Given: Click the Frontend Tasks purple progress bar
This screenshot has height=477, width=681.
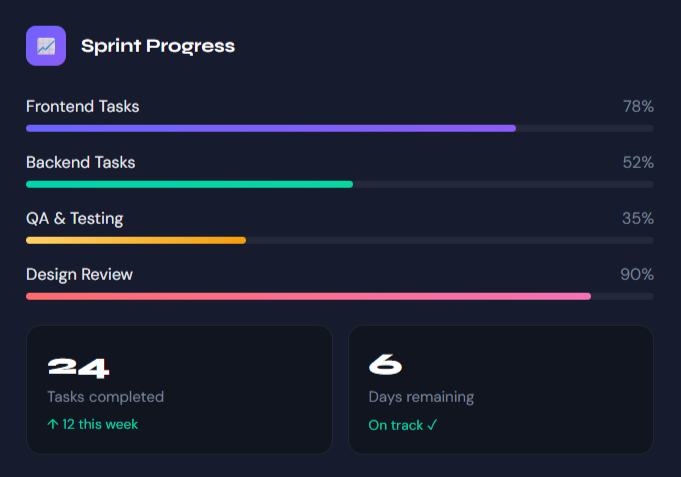Looking at the screenshot, I should click(x=271, y=128).
